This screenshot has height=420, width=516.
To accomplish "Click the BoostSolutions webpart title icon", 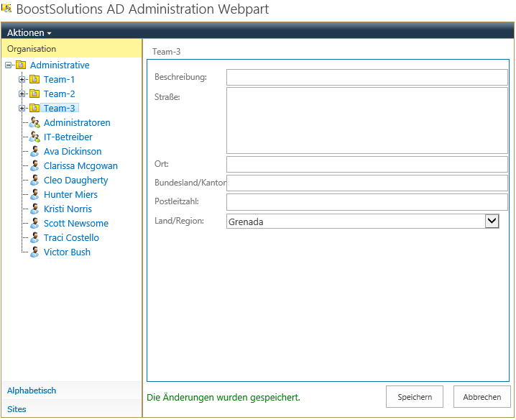I will [6, 8].
